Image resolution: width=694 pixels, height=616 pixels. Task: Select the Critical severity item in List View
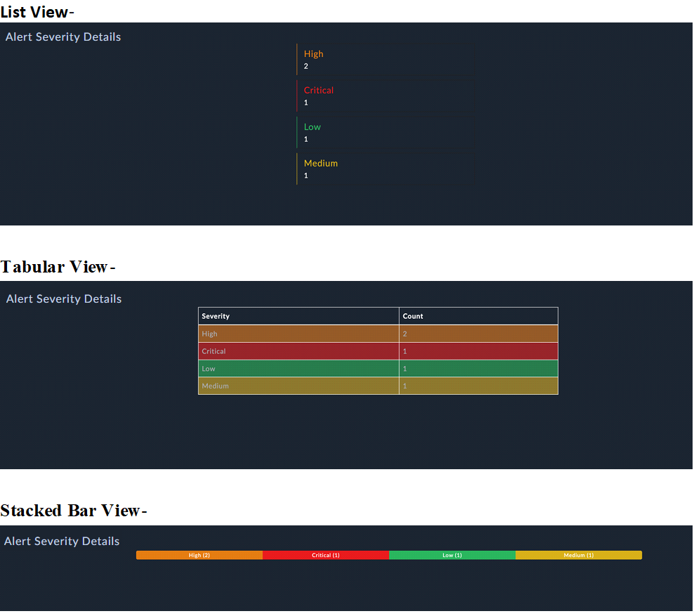(318, 91)
